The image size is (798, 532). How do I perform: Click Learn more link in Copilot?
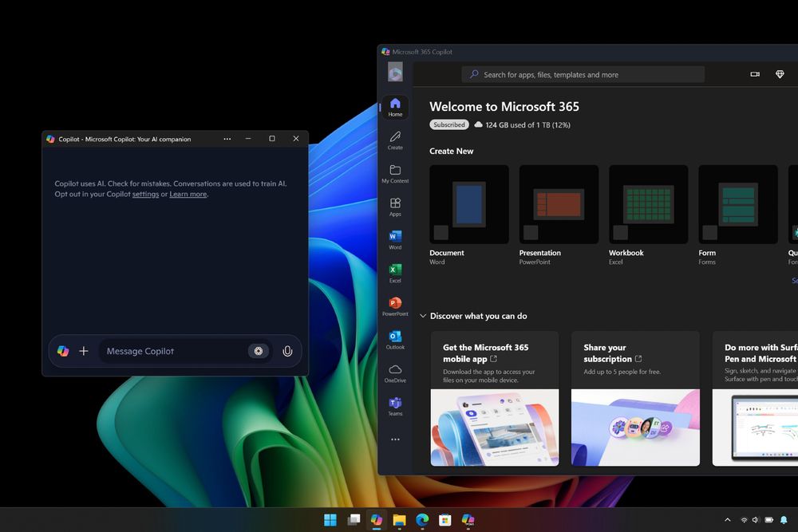(x=188, y=195)
